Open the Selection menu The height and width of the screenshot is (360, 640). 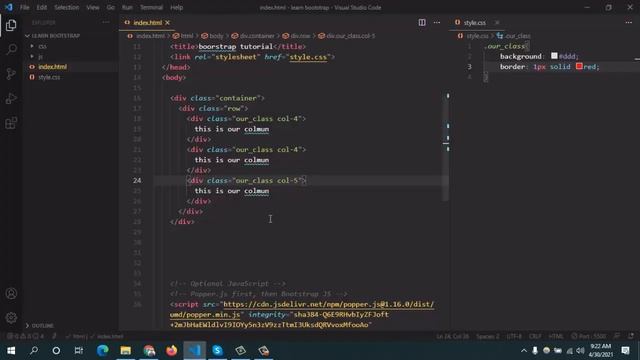click(67, 7)
